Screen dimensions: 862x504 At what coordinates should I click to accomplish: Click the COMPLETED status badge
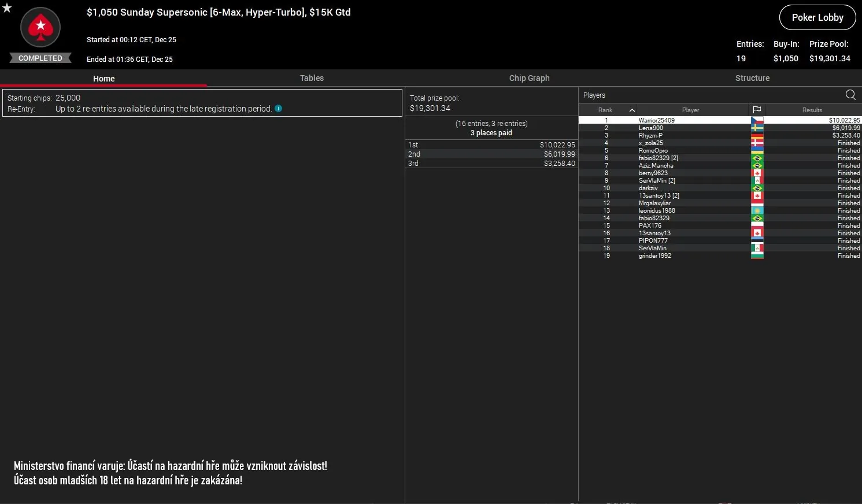pyautogui.click(x=40, y=58)
